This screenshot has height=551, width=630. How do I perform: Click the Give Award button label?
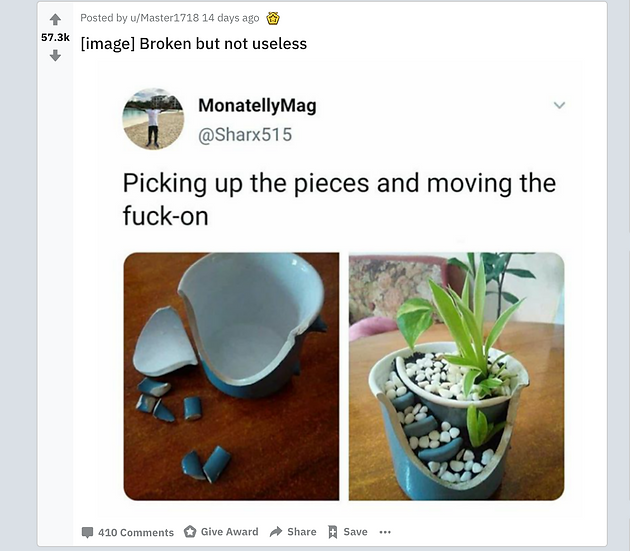pyautogui.click(x=229, y=532)
